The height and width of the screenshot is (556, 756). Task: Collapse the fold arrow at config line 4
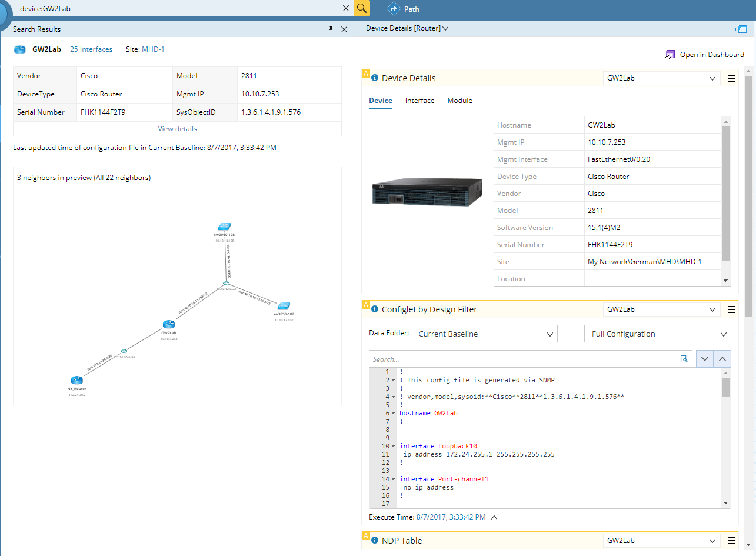393,397
